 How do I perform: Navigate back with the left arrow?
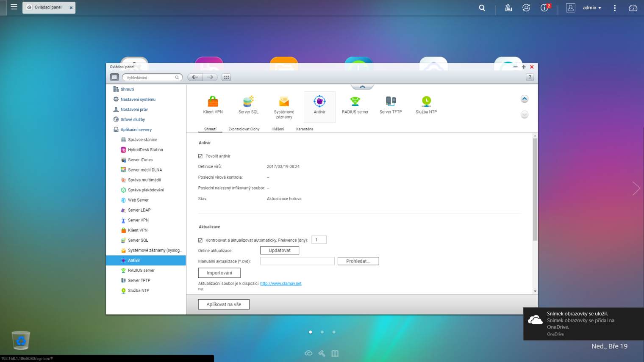pyautogui.click(x=195, y=77)
